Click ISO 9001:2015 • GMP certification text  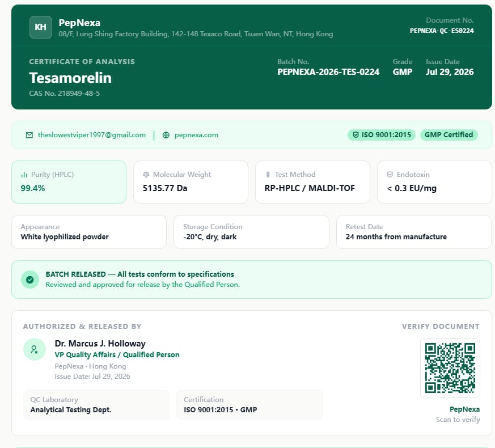point(221,410)
